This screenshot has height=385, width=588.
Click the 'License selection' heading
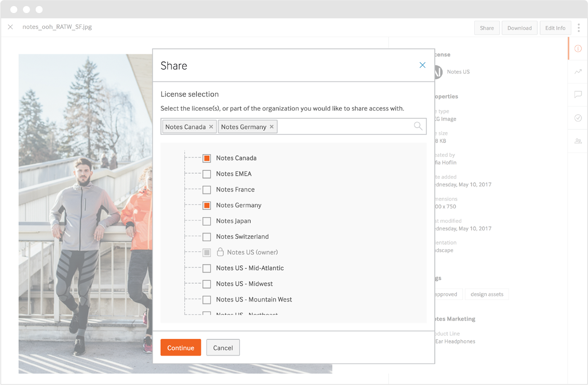tap(189, 94)
